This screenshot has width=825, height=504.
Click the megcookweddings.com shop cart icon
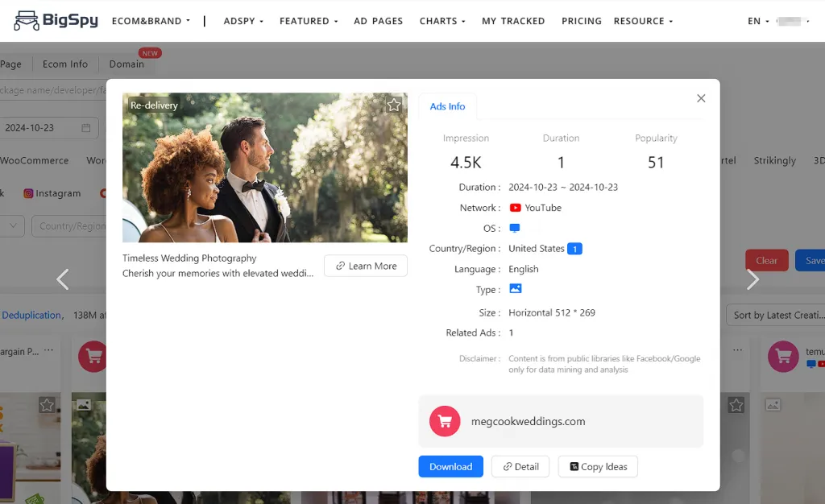pos(445,421)
